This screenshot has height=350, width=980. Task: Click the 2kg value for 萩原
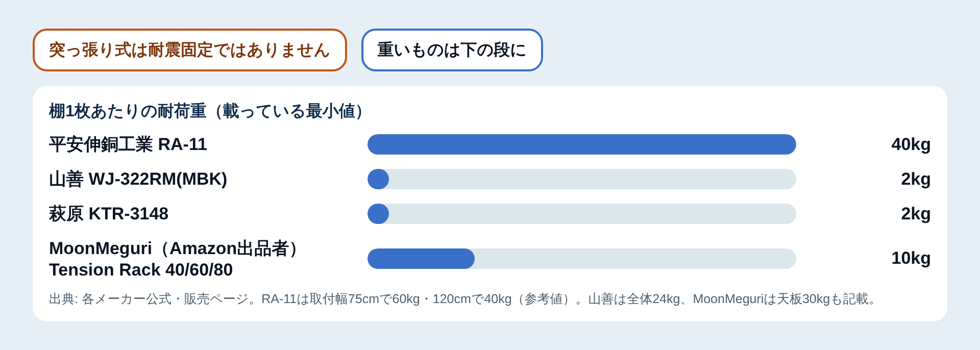(x=916, y=214)
